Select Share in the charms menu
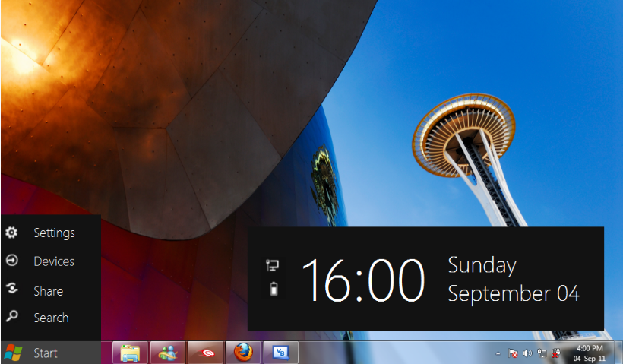Screen dimensions: 623x364 coord(50,290)
